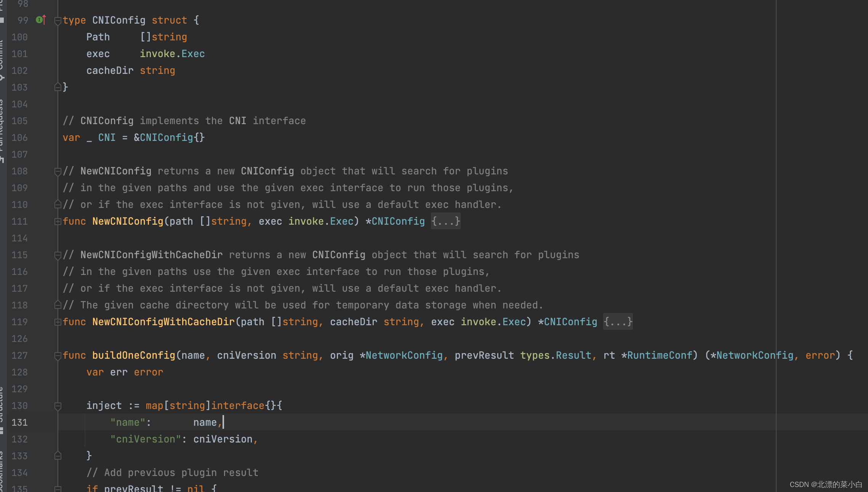Collapse the NewCNIConfig comment block on line 108
This screenshot has width=868, height=492.
tap(58, 171)
